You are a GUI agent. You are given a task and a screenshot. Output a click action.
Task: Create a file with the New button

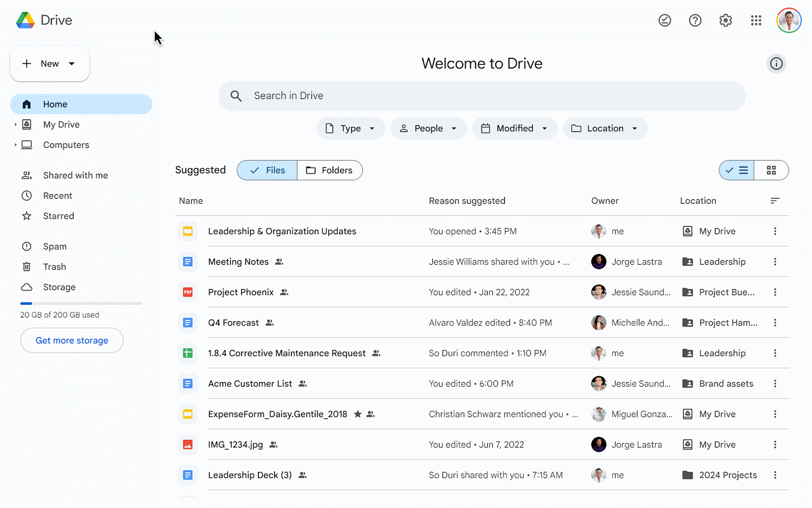click(x=49, y=63)
